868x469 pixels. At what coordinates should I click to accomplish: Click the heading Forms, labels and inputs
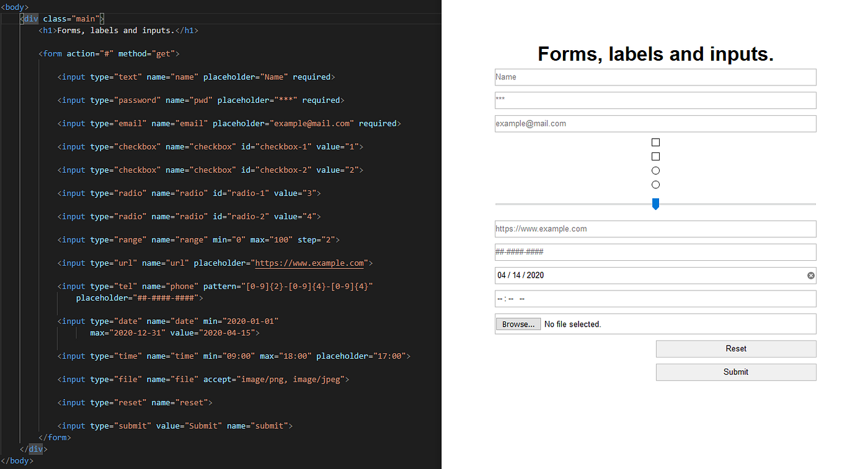pyautogui.click(x=655, y=54)
